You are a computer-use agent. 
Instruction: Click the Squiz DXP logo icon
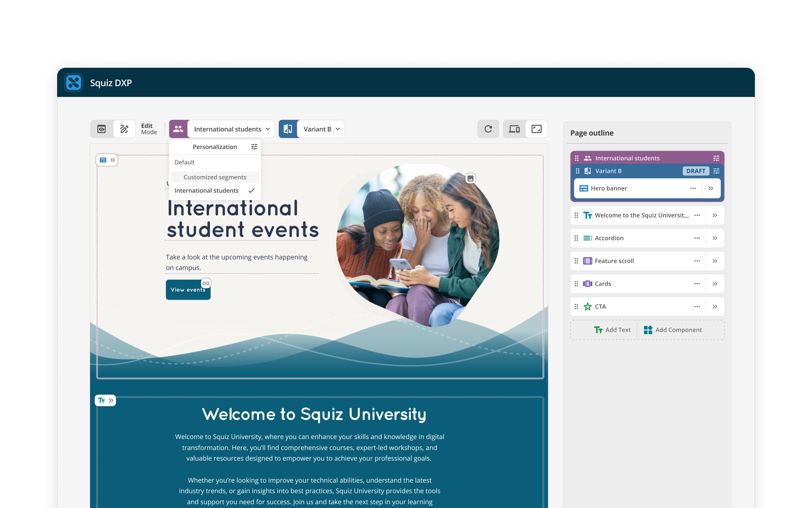(74, 83)
